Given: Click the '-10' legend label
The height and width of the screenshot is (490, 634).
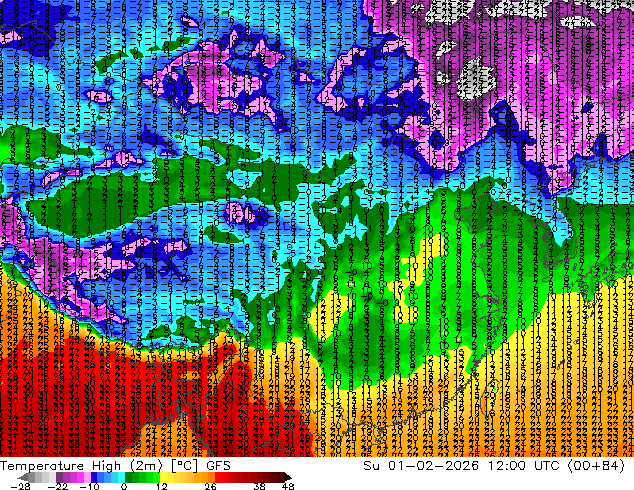Looking at the screenshot, I should tap(89, 486).
